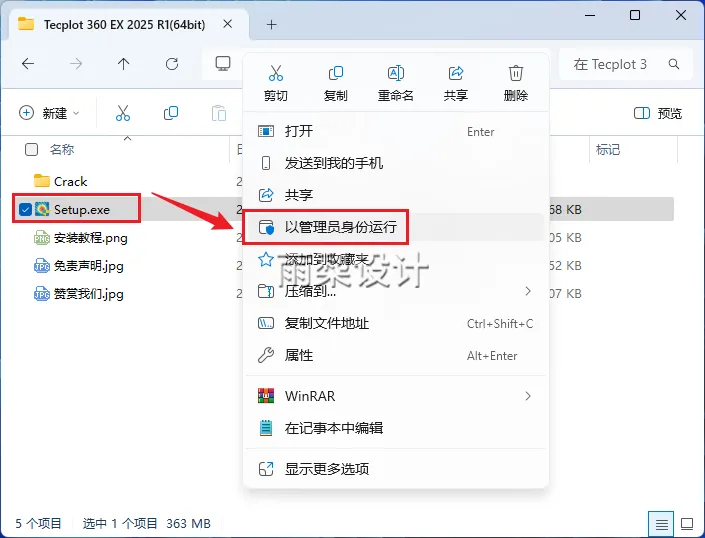The image size is (705, 538).
Task: Select 复制文件地址 menu entry
Action: pyautogui.click(x=395, y=323)
